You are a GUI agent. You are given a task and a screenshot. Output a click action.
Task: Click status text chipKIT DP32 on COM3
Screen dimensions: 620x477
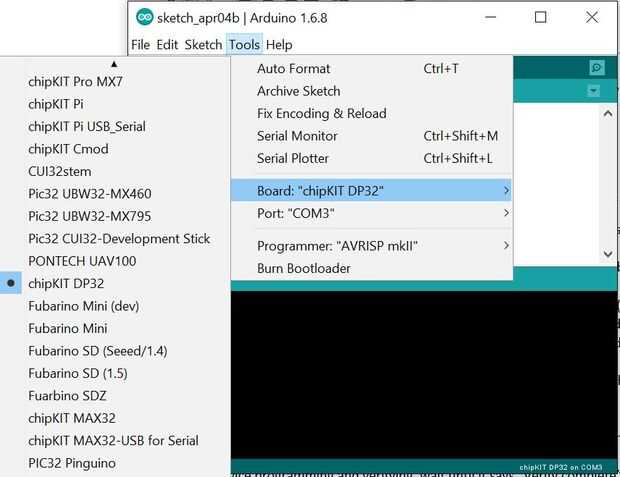click(x=560, y=467)
